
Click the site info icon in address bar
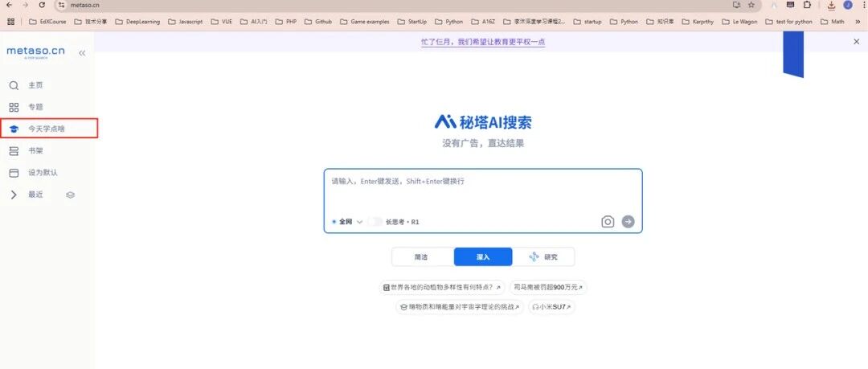(61, 5)
